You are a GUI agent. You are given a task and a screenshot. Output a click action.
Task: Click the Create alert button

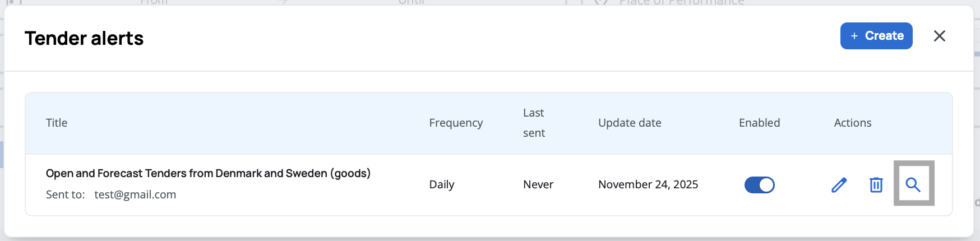tap(876, 36)
